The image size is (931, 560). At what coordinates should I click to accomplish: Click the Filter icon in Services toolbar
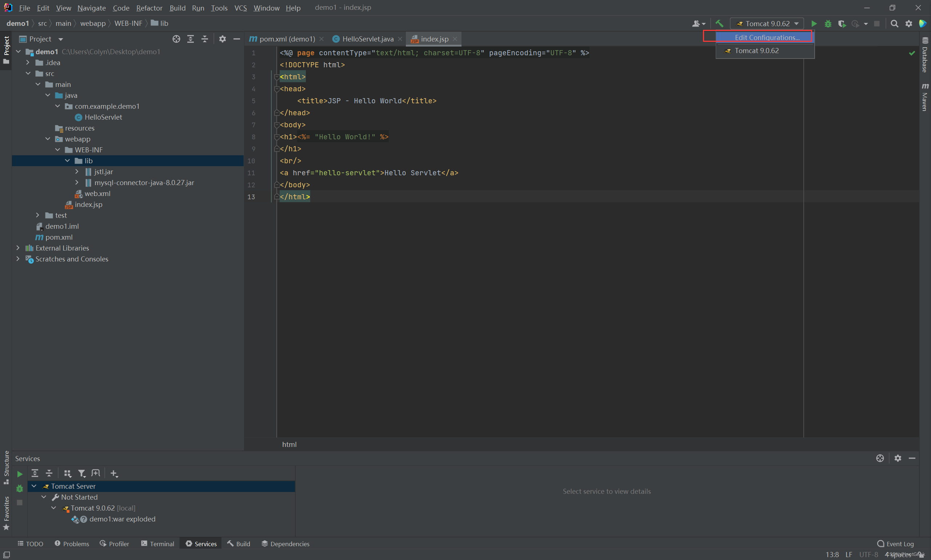coord(81,473)
